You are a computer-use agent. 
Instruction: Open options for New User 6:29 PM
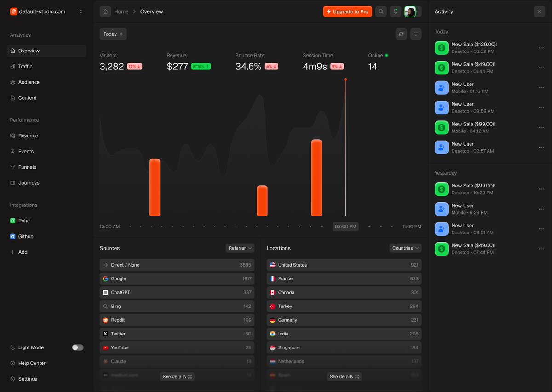541,209
